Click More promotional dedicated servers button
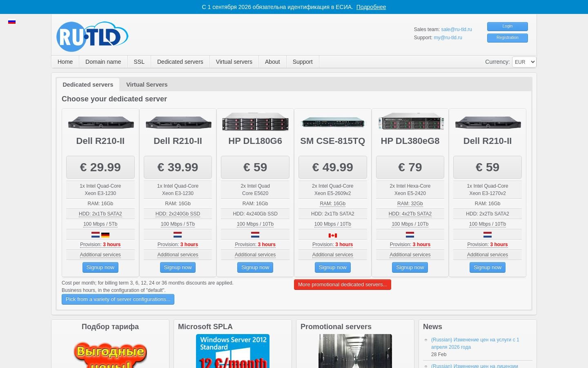The image size is (588, 368). click(x=343, y=285)
